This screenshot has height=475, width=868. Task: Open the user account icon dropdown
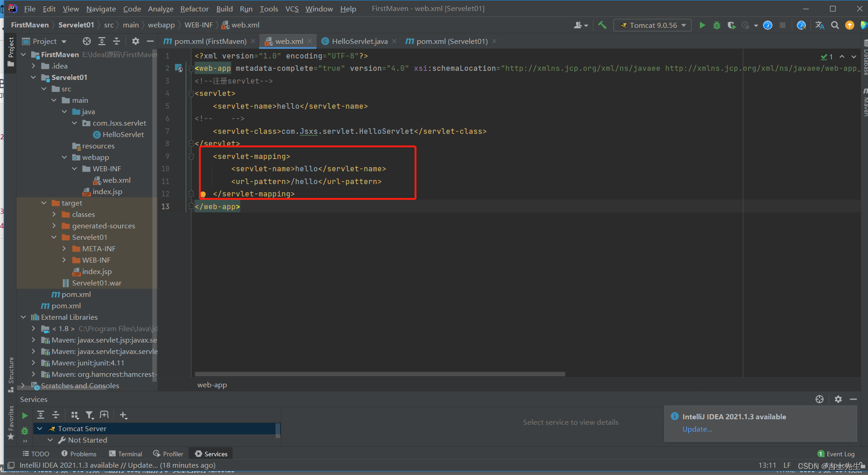click(581, 25)
